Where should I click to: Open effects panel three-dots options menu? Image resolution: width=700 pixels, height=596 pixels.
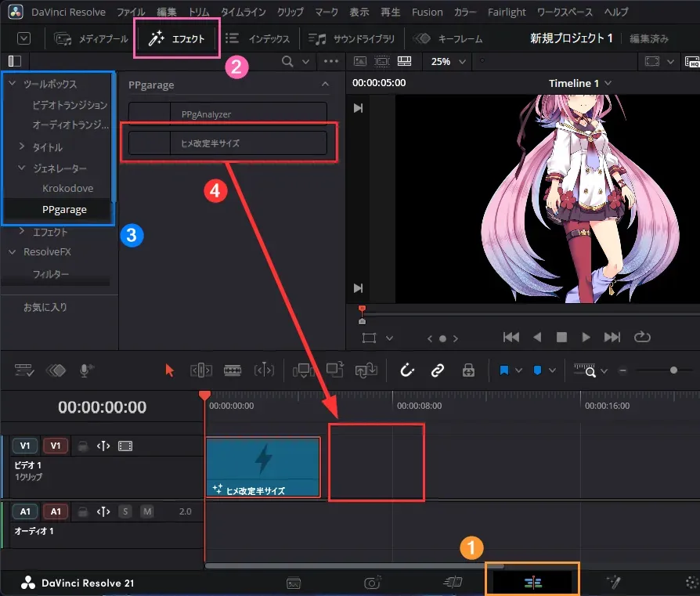330,61
